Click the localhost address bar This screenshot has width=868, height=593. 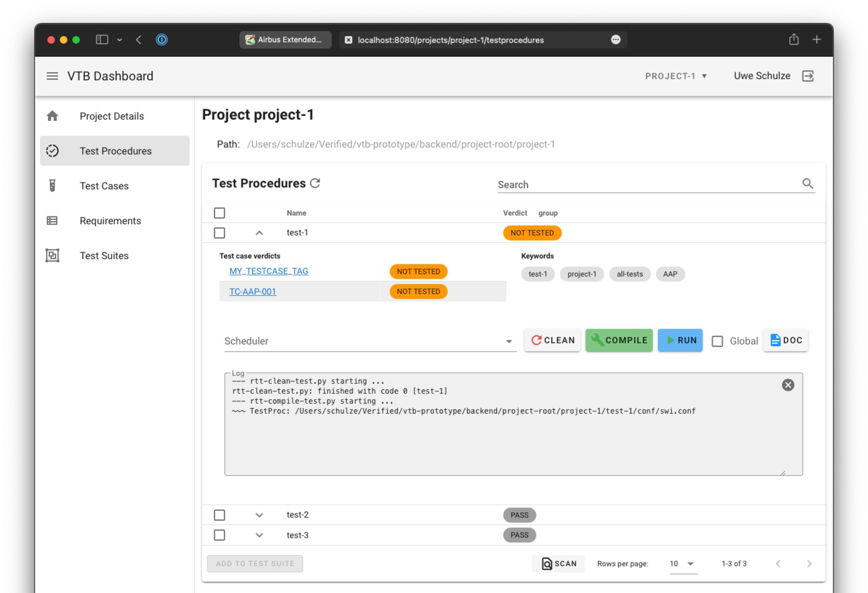[x=483, y=40]
